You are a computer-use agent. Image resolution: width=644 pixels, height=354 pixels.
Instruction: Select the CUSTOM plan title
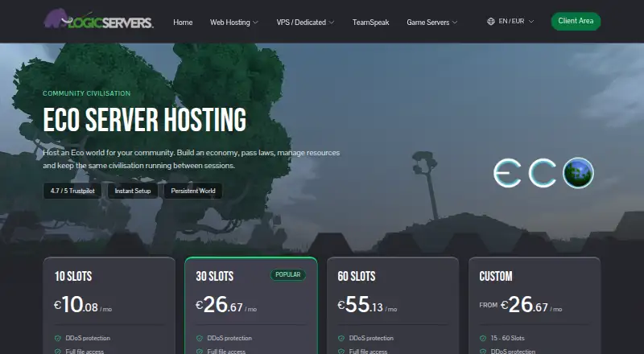click(x=496, y=277)
